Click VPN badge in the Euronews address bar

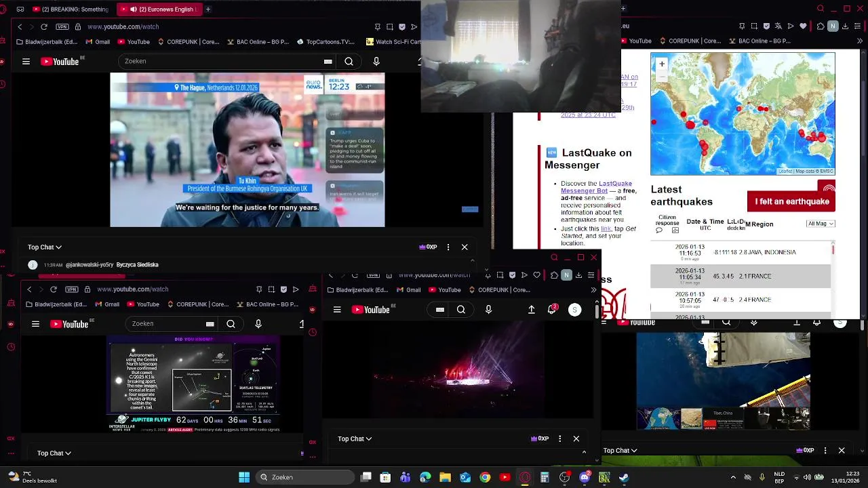point(62,26)
